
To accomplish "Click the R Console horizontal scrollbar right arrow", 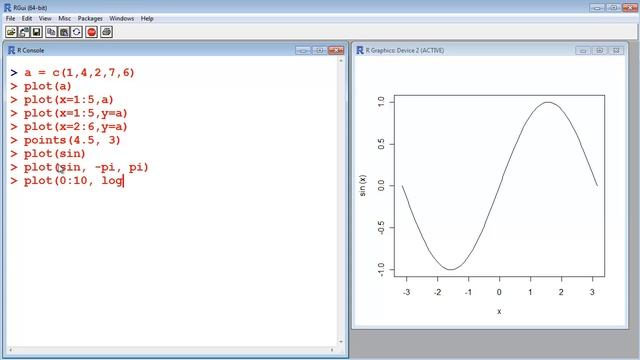I will click(332, 350).
